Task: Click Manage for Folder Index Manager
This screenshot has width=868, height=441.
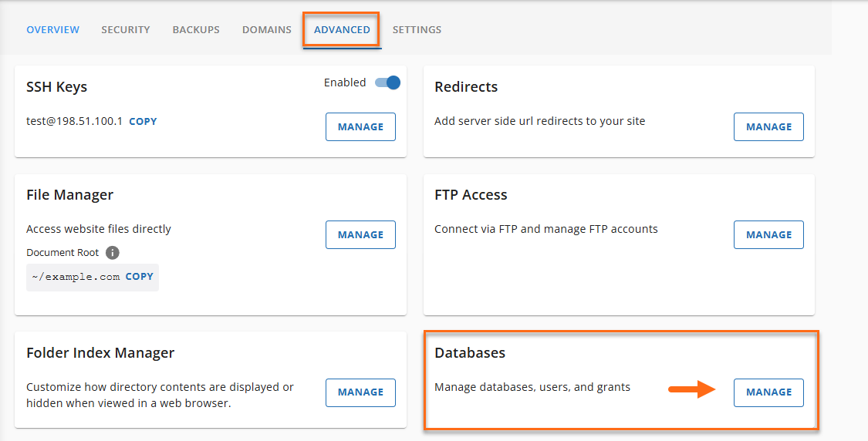Action: pyautogui.click(x=360, y=392)
